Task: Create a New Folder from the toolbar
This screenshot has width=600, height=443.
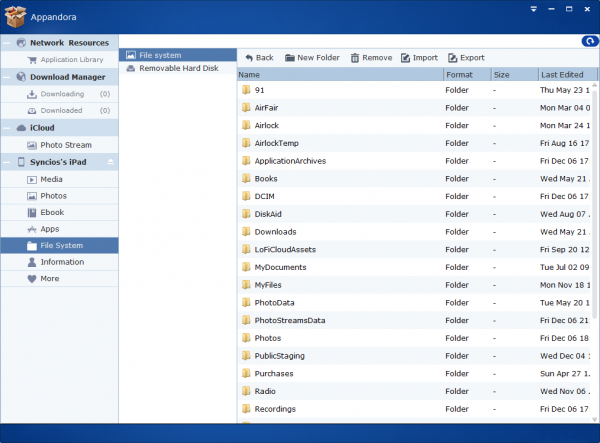Action: click(x=313, y=58)
